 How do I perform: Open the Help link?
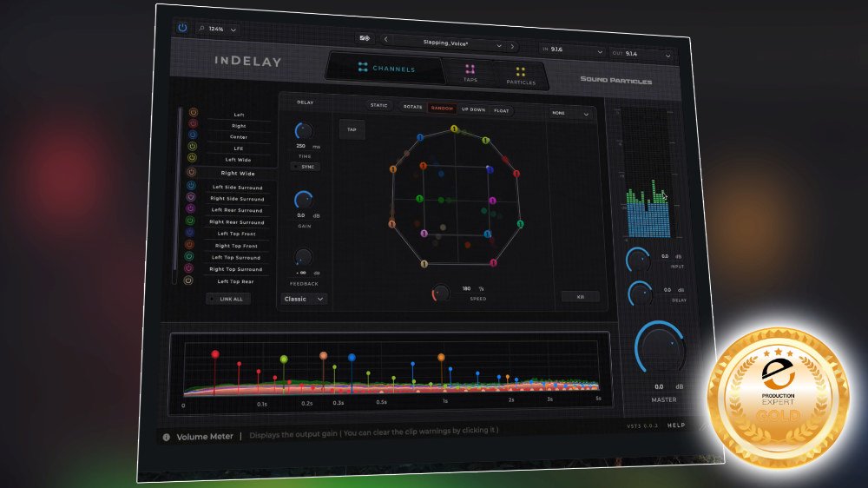click(676, 425)
